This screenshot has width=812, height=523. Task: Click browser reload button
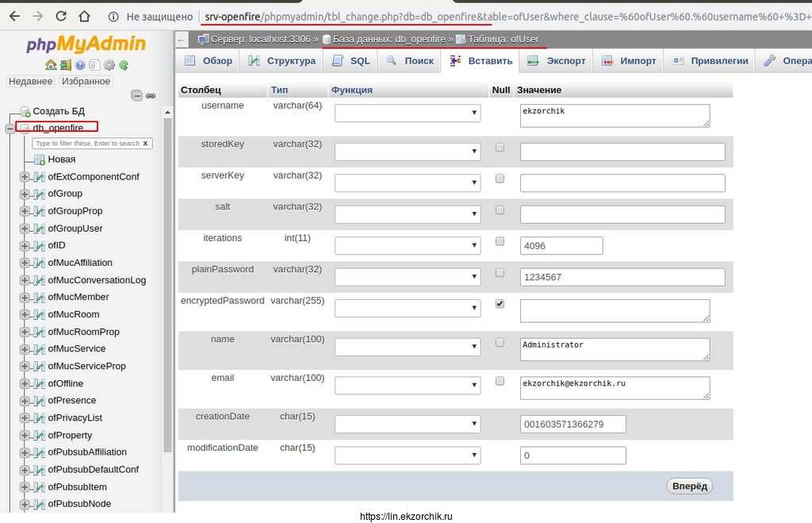click(x=61, y=16)
